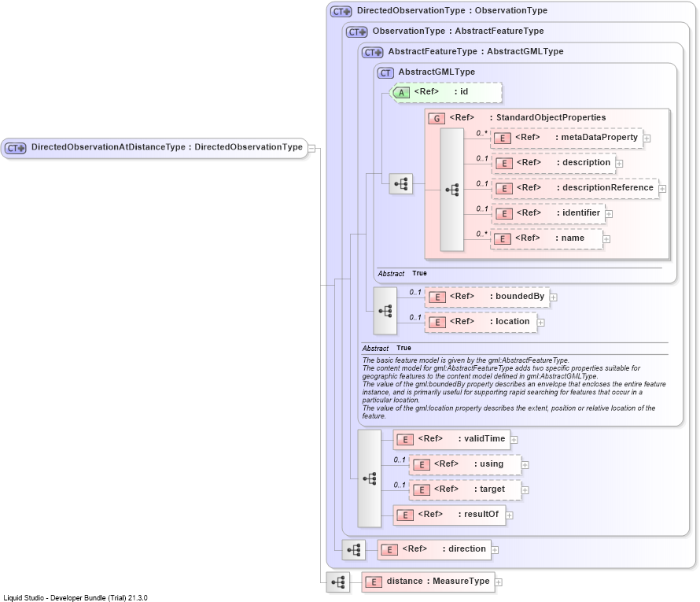Click the E icon of name element

pos(503,239)
